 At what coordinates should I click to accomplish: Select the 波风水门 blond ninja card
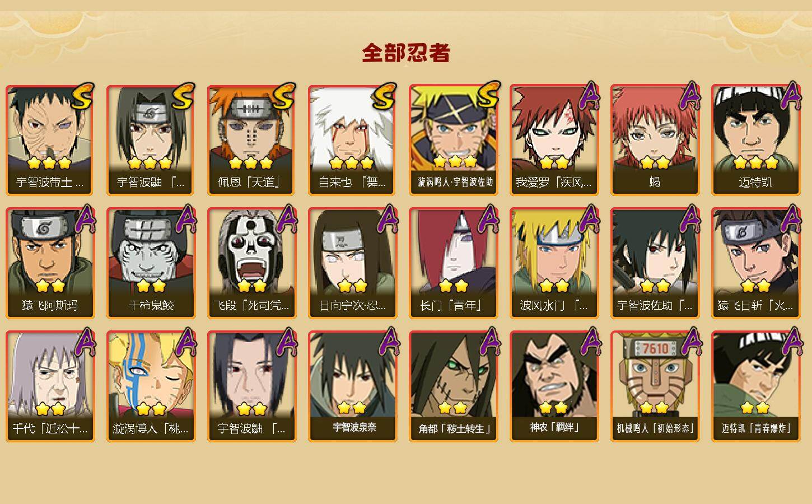pyautogui.click(x=554, y=263)
